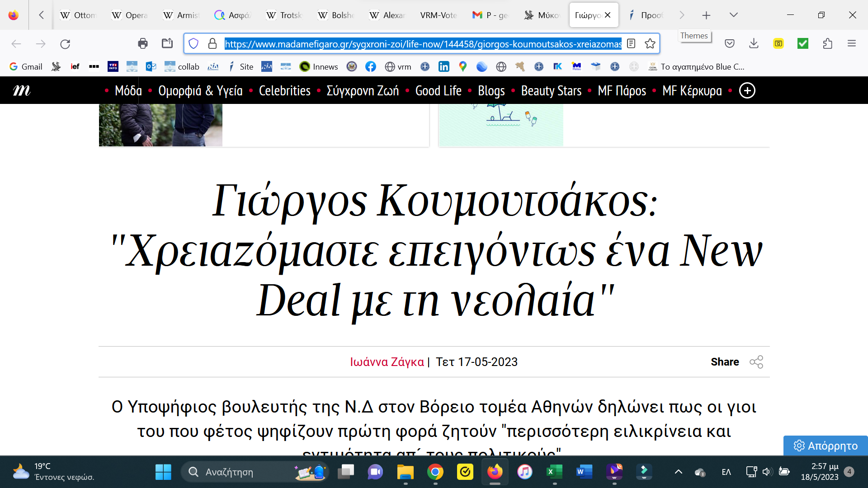The width and height of the screenshot is (868, 488).
Task: Open Facebook bookmark icon
Action: coord(371,66)
